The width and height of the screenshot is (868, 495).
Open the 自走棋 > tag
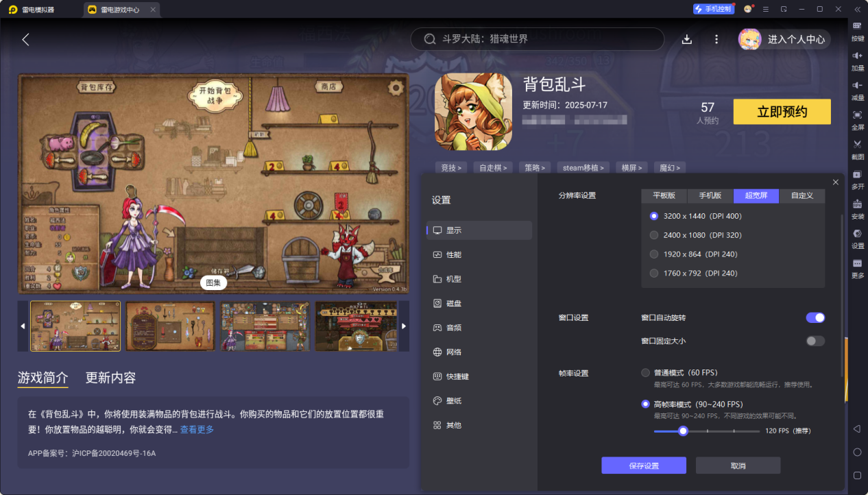494,167
